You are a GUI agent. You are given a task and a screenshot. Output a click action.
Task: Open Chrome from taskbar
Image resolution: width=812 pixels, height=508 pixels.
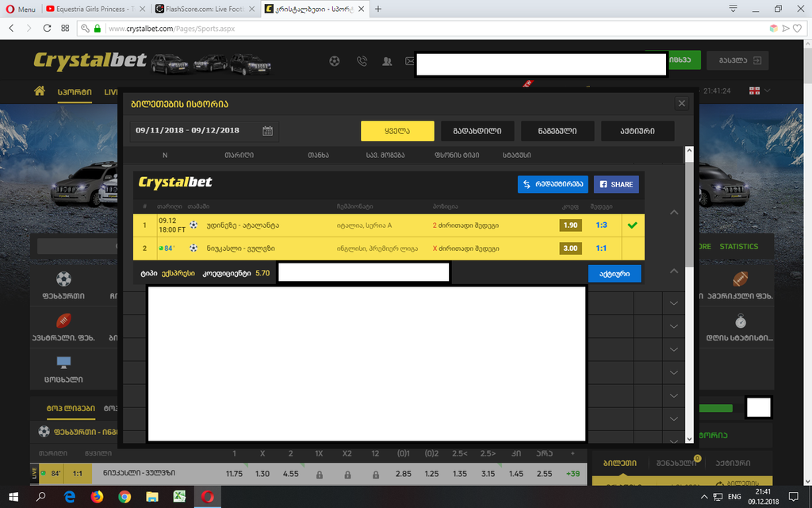tap(124, 497)
